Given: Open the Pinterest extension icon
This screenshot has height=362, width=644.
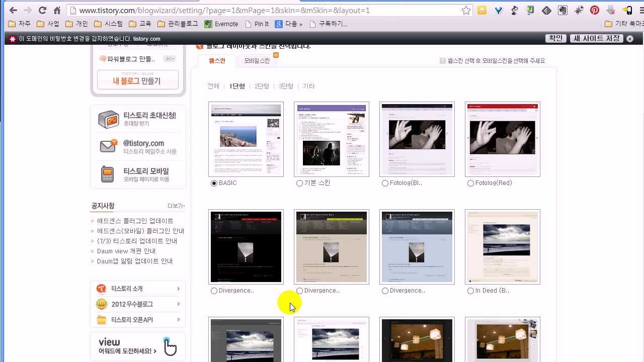Looking at the screenshot, I should [595, 10].
